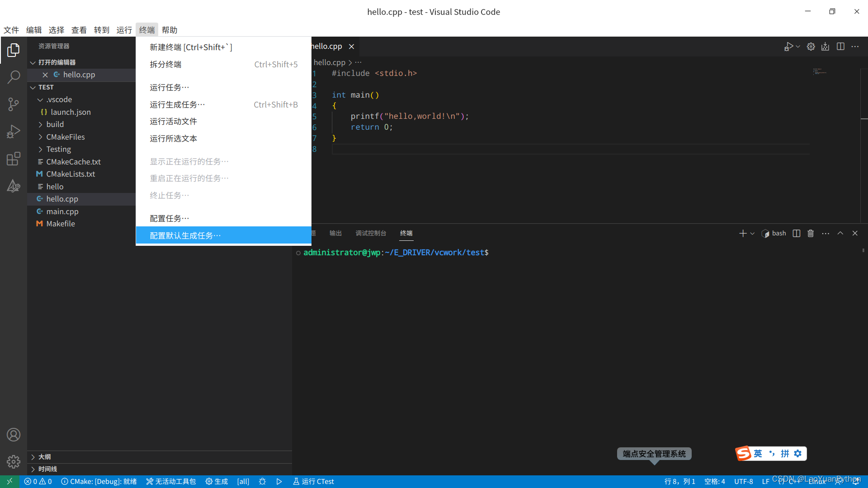Expand the CMakeFiles folder in explorer
This screenshot has height=488, width=868.
(66, 136)
